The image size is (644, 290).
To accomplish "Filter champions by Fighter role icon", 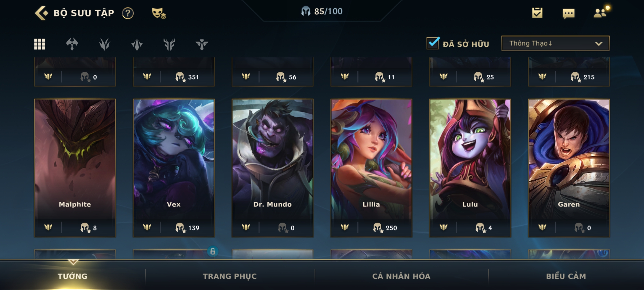I will tap(72, 44).
